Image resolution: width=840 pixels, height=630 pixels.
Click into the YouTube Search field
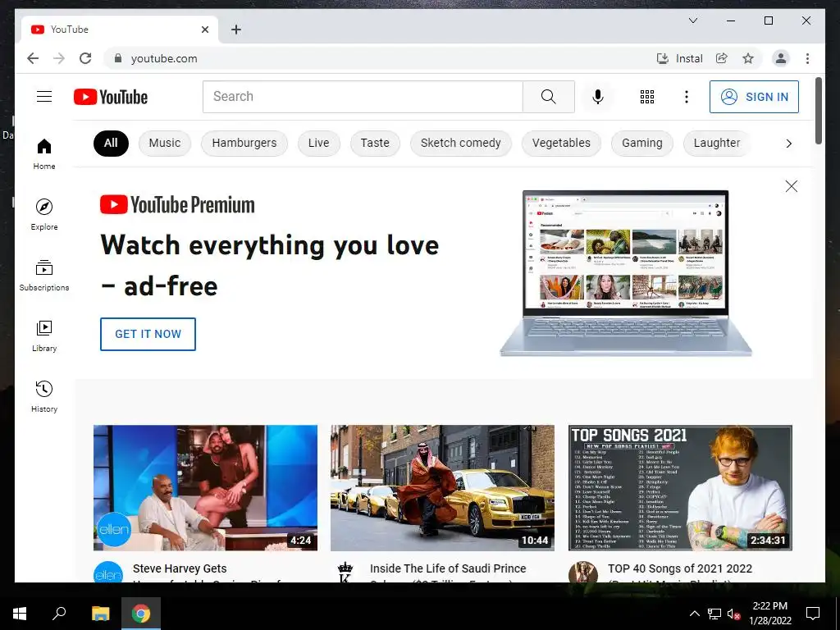(363, 97)
